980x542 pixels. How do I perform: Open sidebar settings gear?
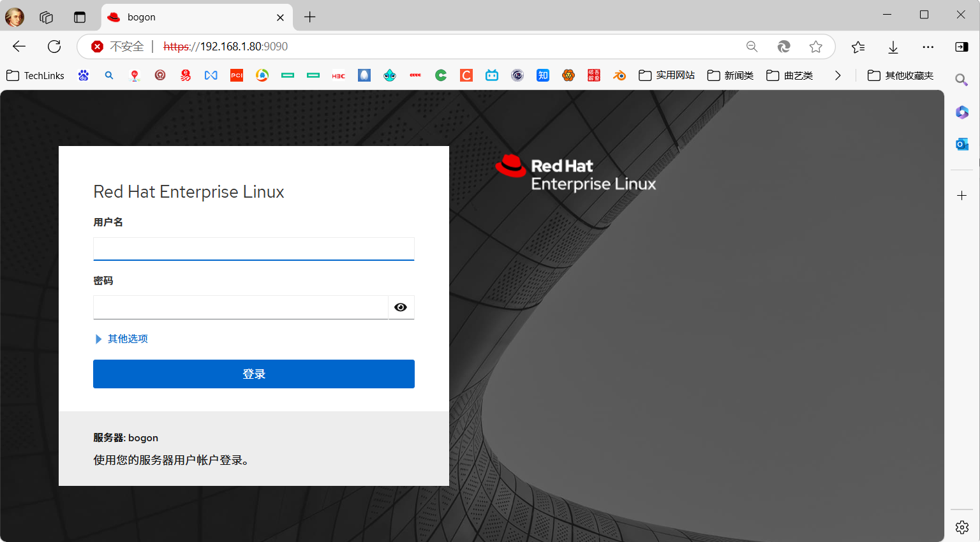coord(962,527)
